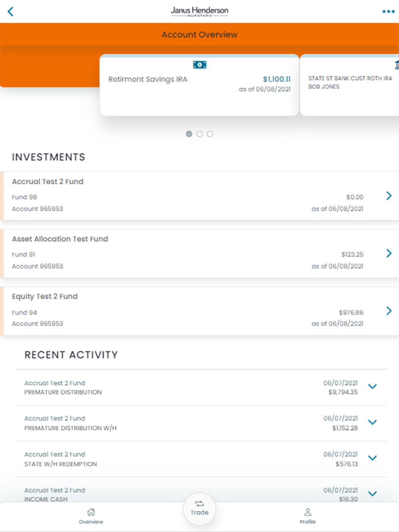Tap the Equity Test 2 Fund name
Viewport: 399px width, 532px height.
point(45,296)
